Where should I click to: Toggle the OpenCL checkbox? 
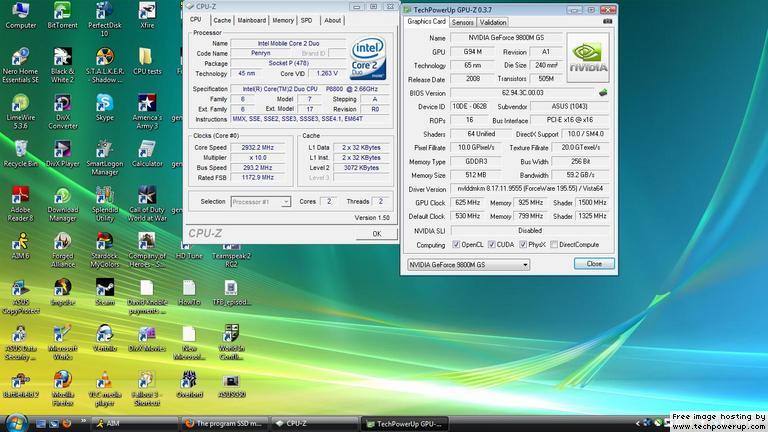(455, 244)
